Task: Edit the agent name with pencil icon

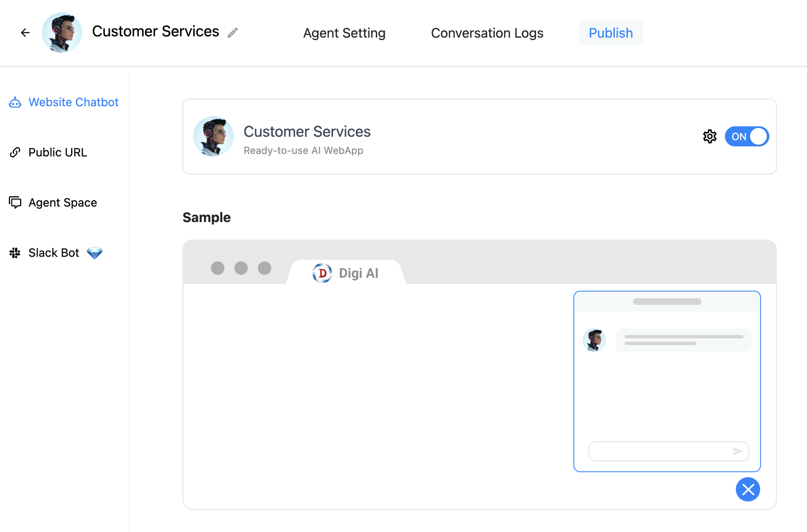Action: (233, 33)
